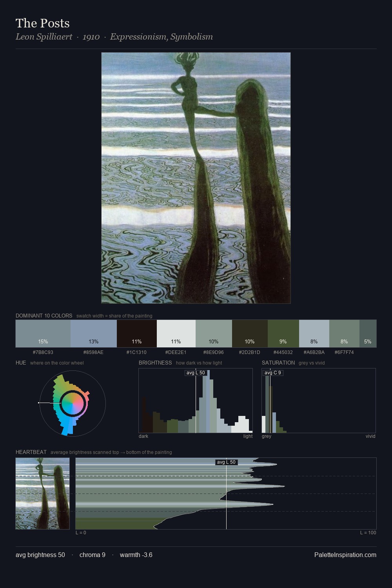The image size is (392, 588).
Task: Click the #2D2B1D dark brown swatch
Action: coord(250,334)
